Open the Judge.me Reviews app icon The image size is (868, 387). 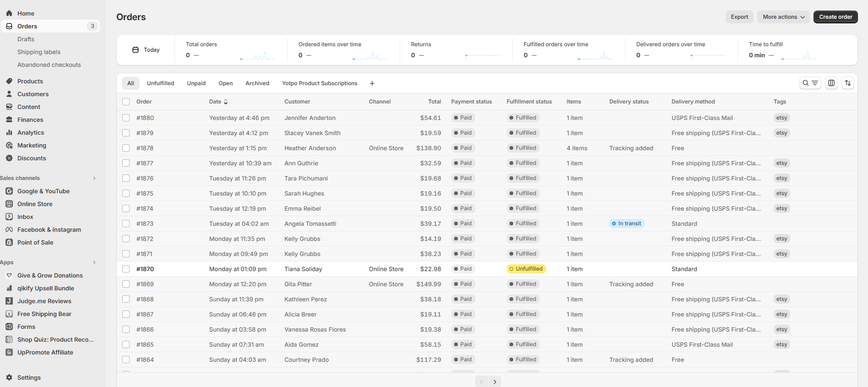(9, 301)
